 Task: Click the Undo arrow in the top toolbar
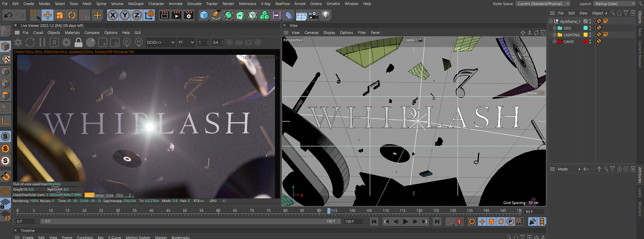point(8,15)
